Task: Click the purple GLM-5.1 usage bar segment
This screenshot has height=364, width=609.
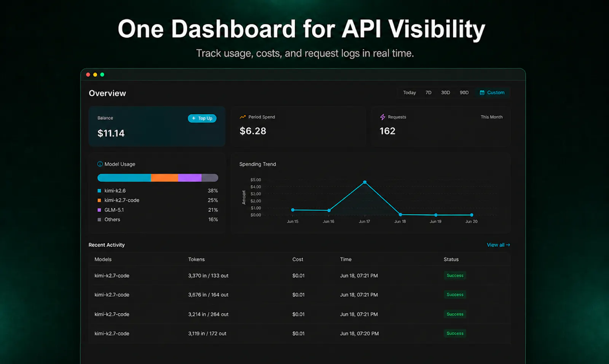Action: (190, 178)
